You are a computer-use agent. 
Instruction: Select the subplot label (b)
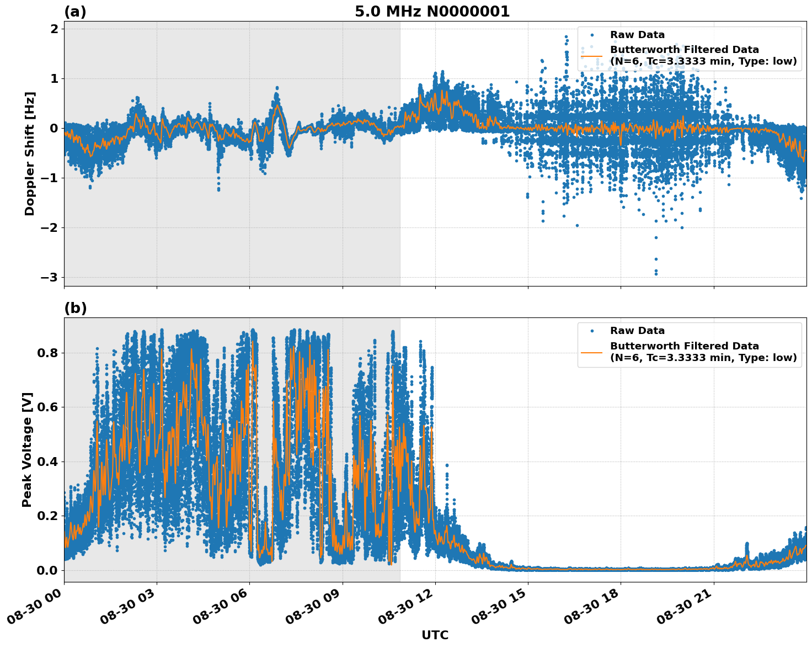point(76,308)
